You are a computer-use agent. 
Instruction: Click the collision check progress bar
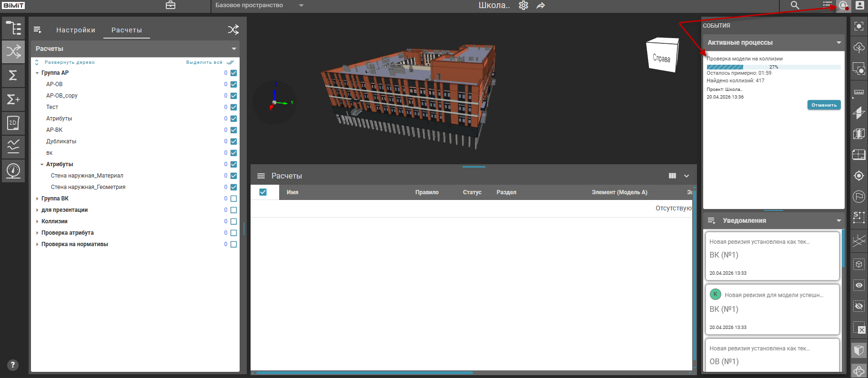point(773,67)
